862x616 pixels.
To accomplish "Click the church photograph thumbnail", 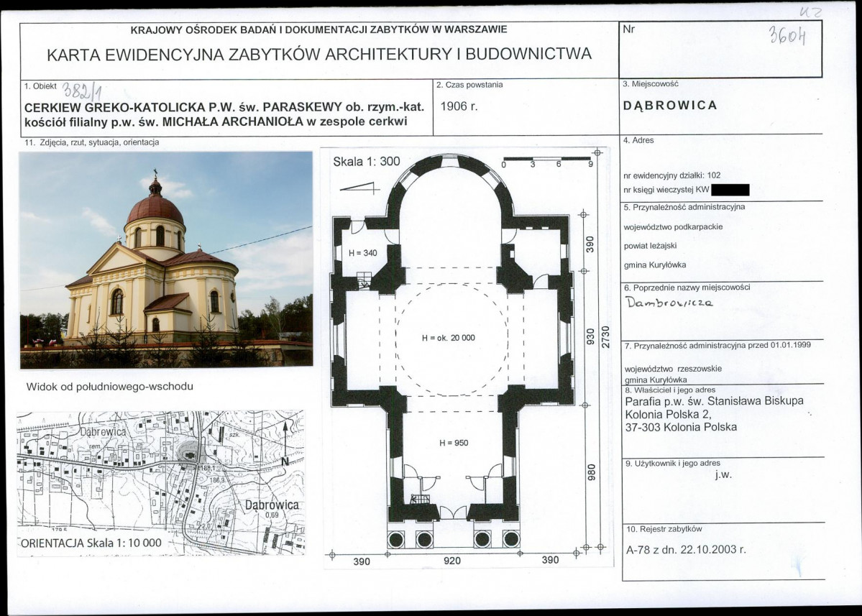I will [166, 259].
